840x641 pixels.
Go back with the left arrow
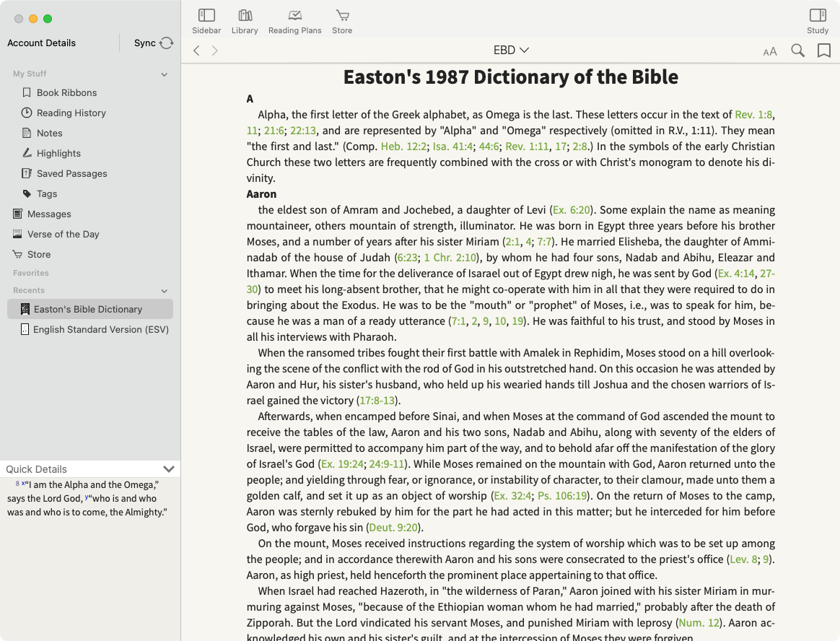196,51
